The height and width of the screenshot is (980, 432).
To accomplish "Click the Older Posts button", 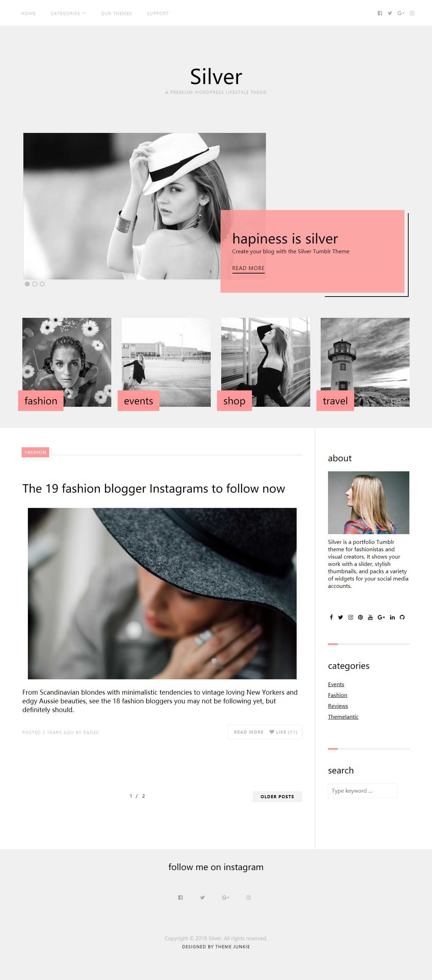I will pyautogui.click(x=277, y=796).
